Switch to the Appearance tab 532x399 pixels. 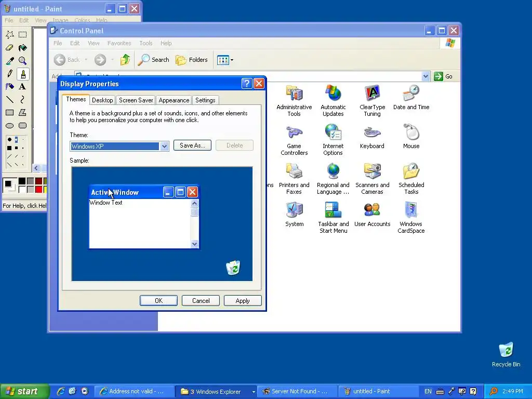[174, 100]
